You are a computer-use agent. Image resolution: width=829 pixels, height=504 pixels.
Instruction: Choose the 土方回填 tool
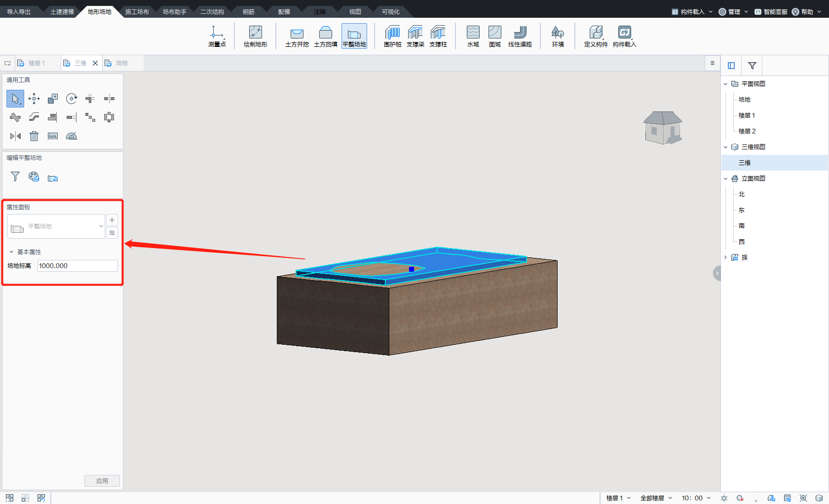tap(326, 36)
